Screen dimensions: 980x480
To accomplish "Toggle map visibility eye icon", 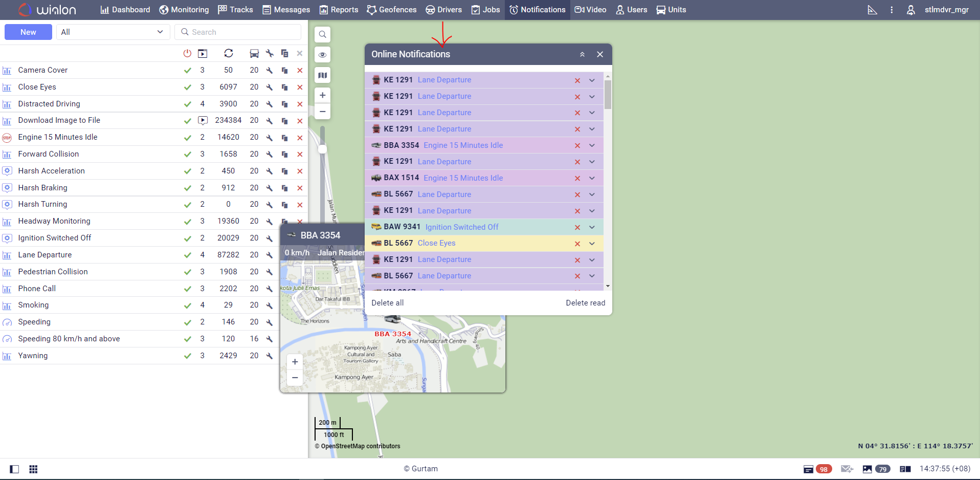I will [322, 55].
